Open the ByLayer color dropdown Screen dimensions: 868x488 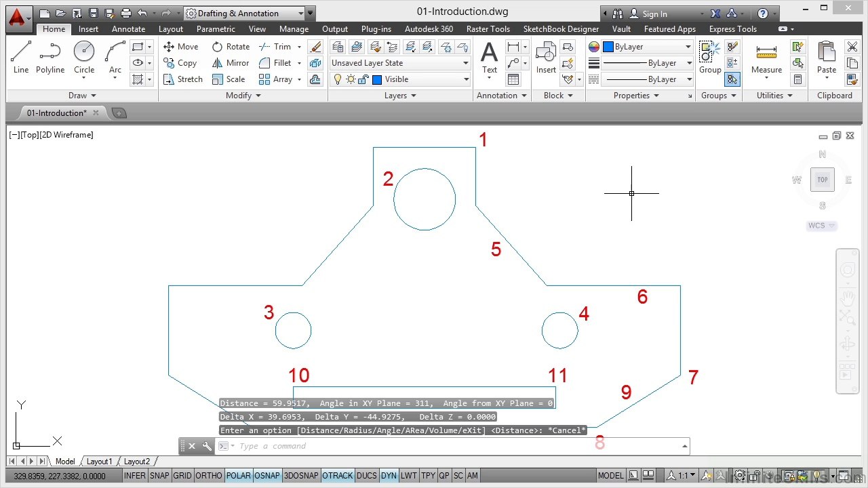point(647,47)
